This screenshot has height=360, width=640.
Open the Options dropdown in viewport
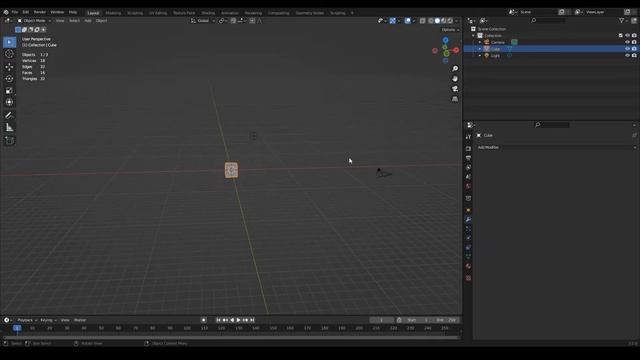pyautogui.click(x=450, y=30)
